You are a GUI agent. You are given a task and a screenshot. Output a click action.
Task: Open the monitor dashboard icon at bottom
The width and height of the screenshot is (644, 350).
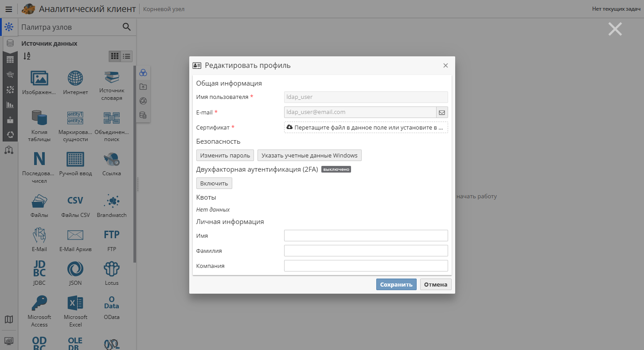[9, 341]
